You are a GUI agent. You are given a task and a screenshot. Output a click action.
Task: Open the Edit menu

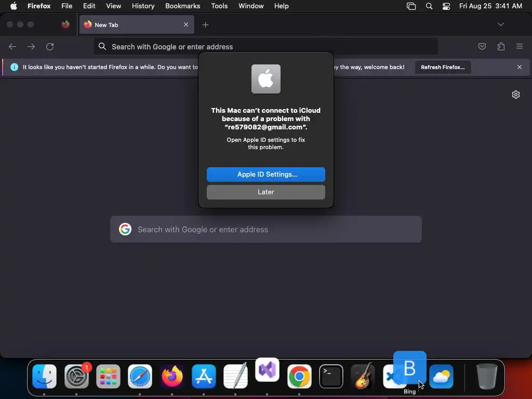(x=89, y=6)
